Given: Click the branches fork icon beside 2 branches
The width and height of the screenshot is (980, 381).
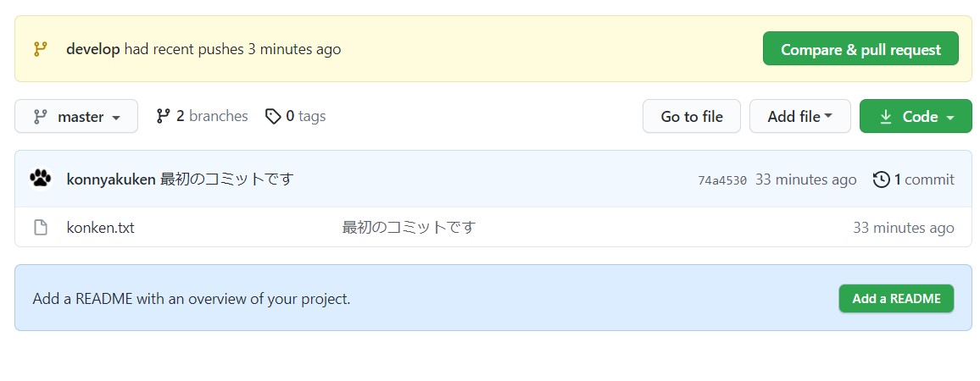Looking at the screenshot, I should pos(164,116).
